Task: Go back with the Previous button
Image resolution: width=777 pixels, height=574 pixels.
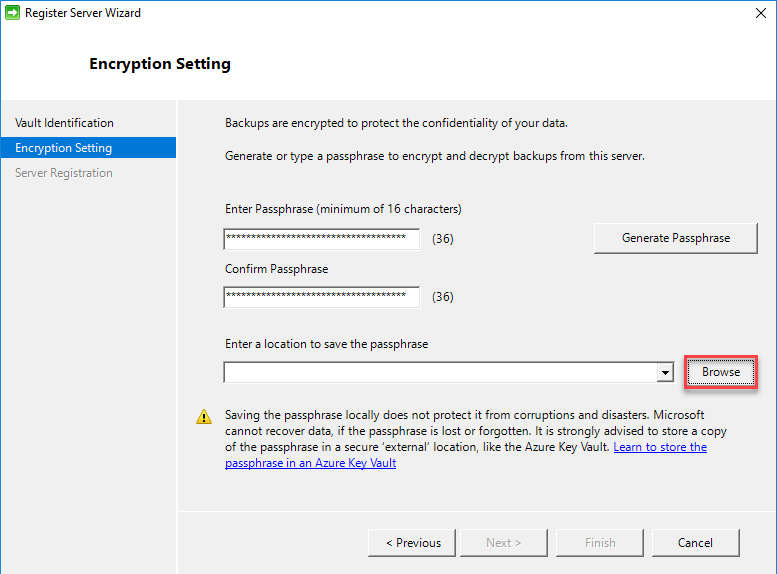Action: coord(412,543)
